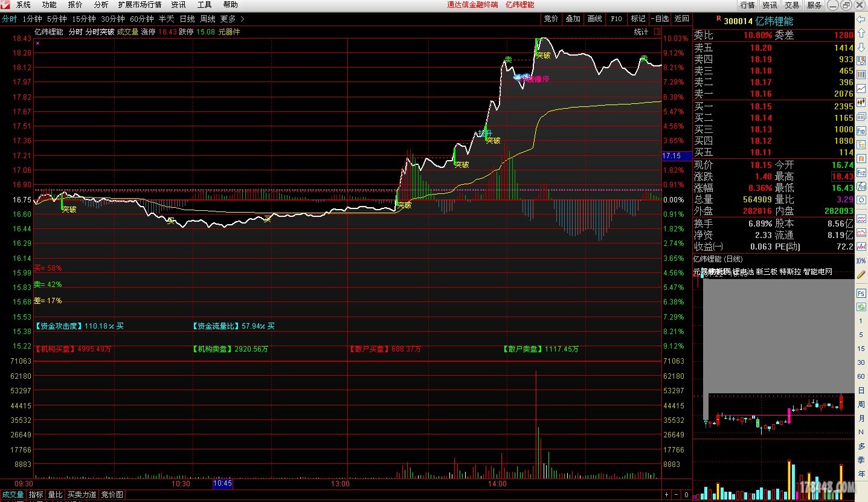Click the 叠加 overlay button
Viewport: 868px width, 502px height.
(x=573, y=19)
